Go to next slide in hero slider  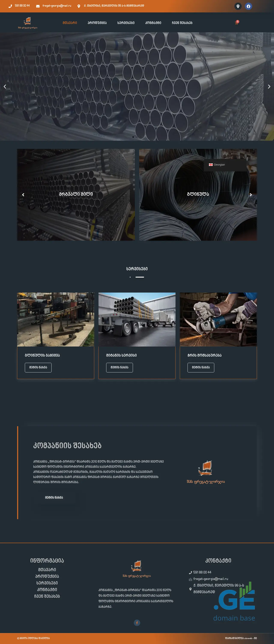[269, 87]
